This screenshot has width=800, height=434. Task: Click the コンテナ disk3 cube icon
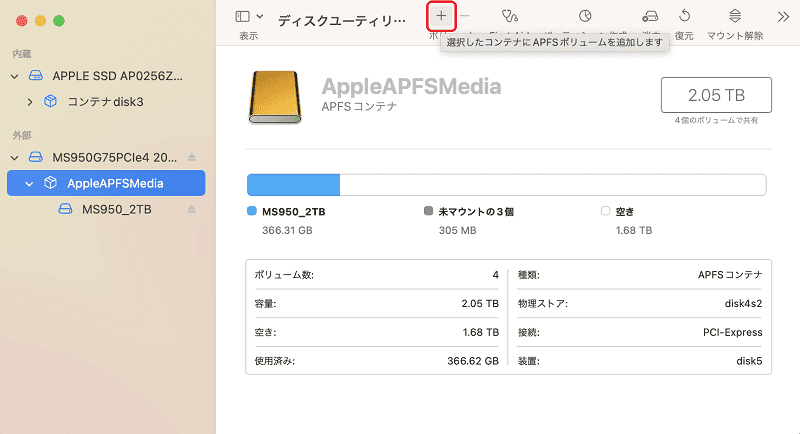pyautogui.click(x=51, y=101)
